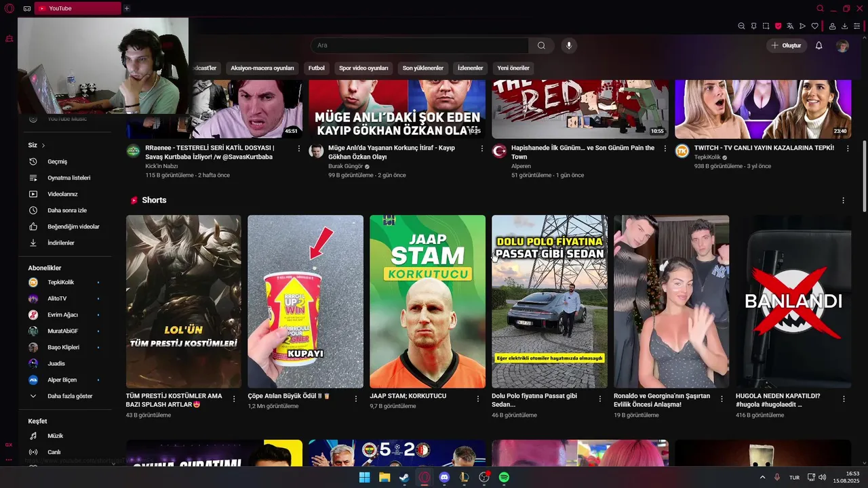868x488 pixels.
Task: Open options for JAAP STAM short
Action: (x=478, y=399)
